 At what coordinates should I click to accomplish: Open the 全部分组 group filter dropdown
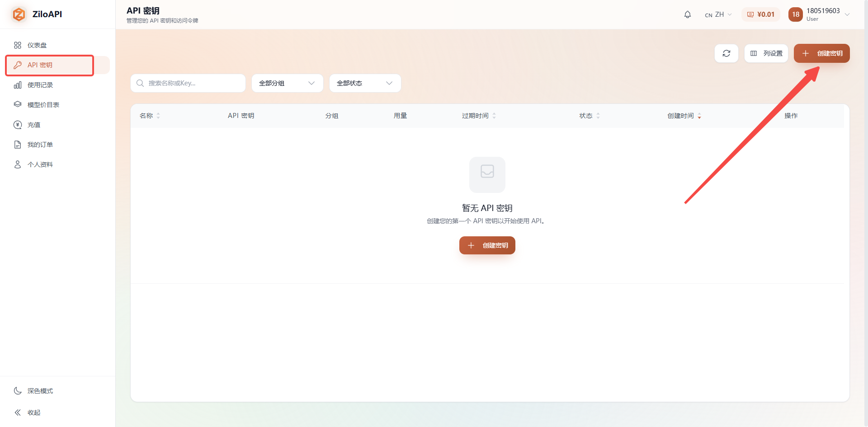click(288, 83)
